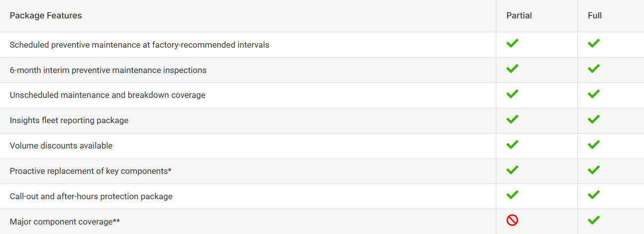The height and width of the screenshot is (234, 644).
Task: Click Full checkmark for Insights fleet reporting
Action: click(x=593, y=119)
